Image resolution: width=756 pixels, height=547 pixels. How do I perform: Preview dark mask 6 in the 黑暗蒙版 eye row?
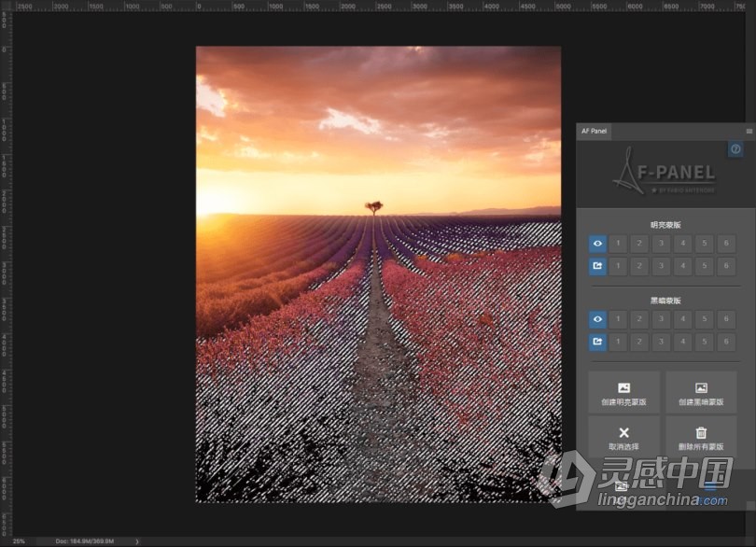pyautogui.click(x=726, y=319)
